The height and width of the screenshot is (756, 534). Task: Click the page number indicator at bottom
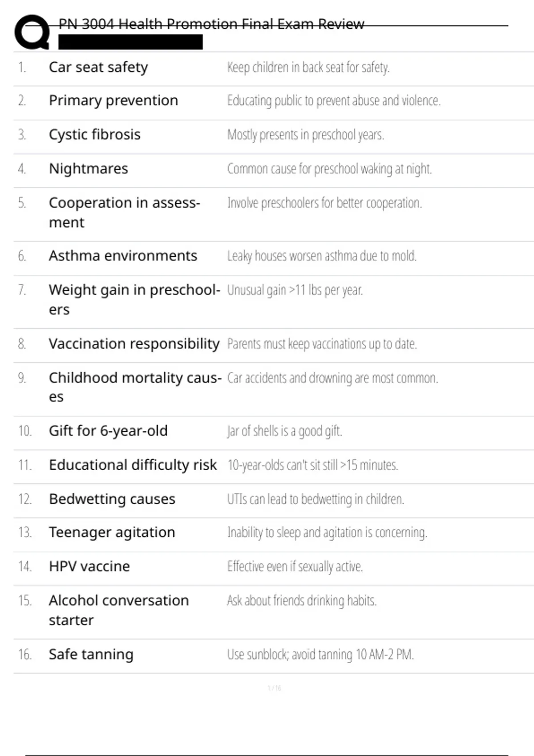click(x=274, y=688)
